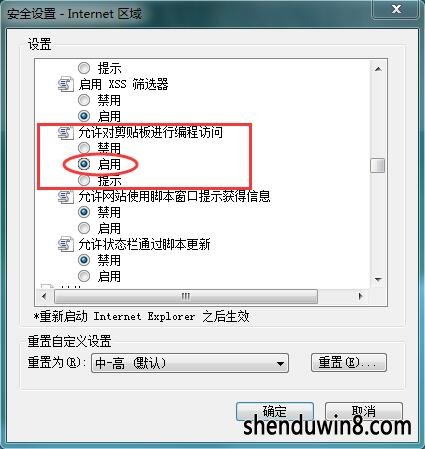
Task: Click the 取消 button
Action: point(364,412)
